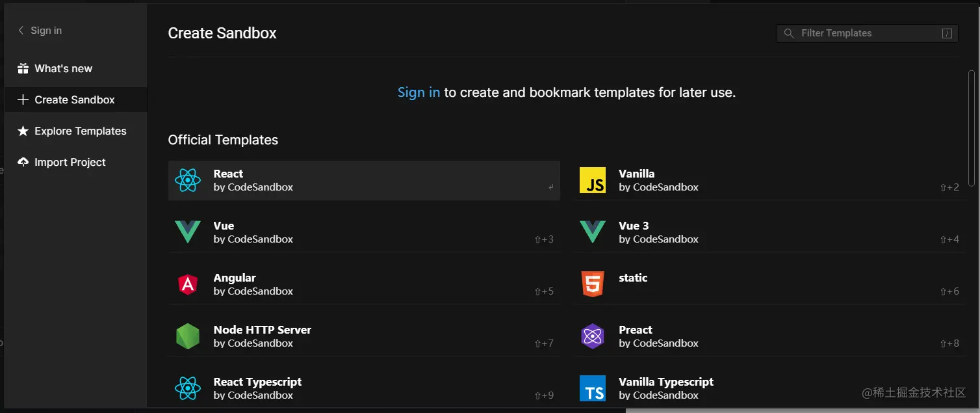Click the red Angular shield icon
980x413 pixels.
click(187, 284)
